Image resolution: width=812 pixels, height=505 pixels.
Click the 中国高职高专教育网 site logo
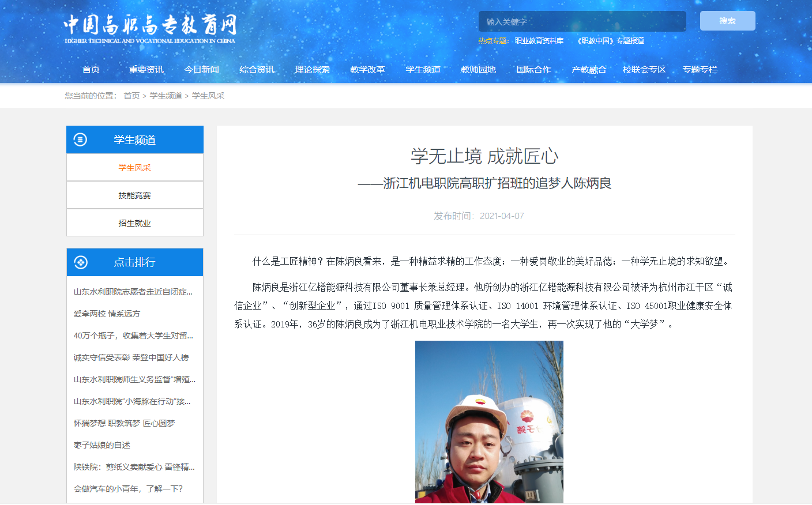(x=150, y=29)
